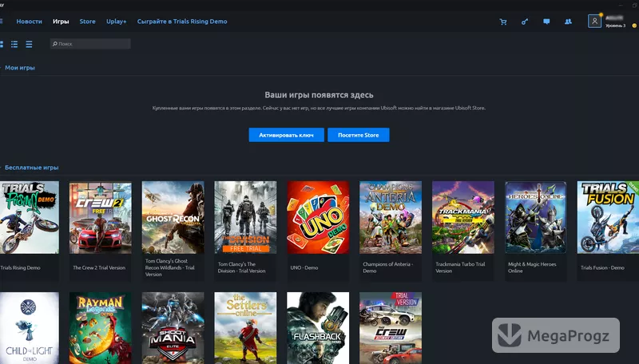Click 'Tom Clancy's Ghost Recon Wildlands' title
The image size is (639, 364).
click(169, 267)
